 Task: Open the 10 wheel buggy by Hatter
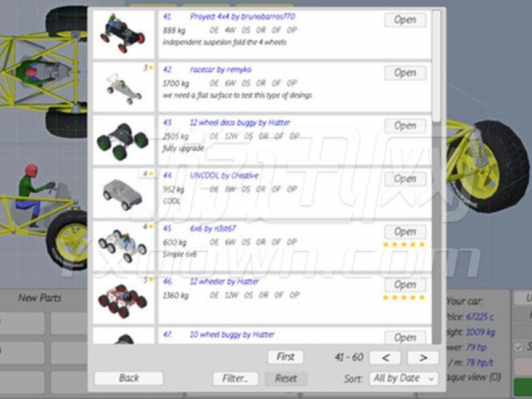coord(405,337)
